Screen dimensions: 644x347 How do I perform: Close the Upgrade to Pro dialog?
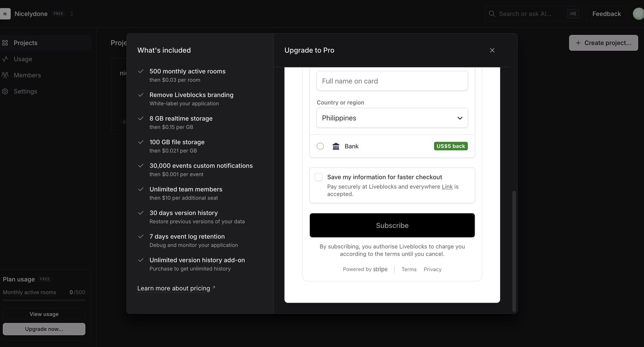coord(492,50)
